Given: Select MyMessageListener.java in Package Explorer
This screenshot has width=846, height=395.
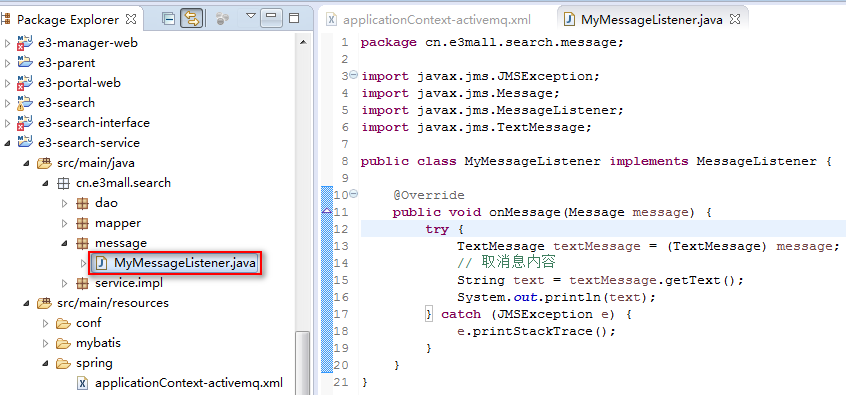Looking at the screenshot, I should [x=175, y=263].
